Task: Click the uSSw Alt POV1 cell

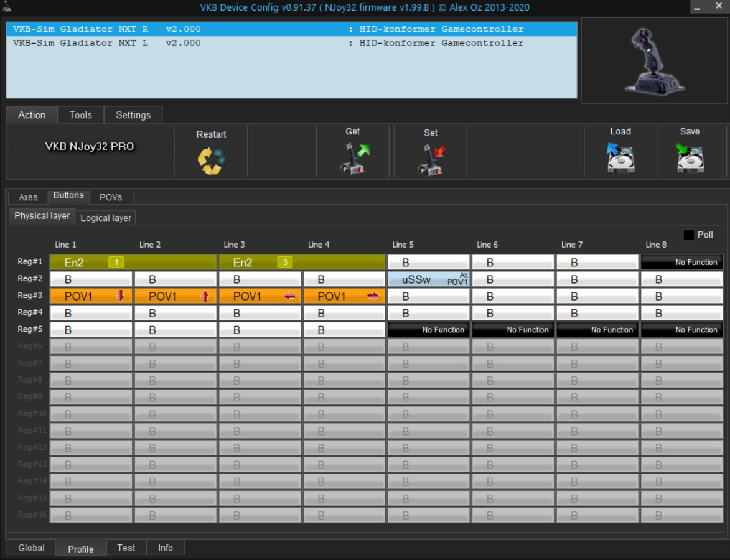Action: [428, 279]
